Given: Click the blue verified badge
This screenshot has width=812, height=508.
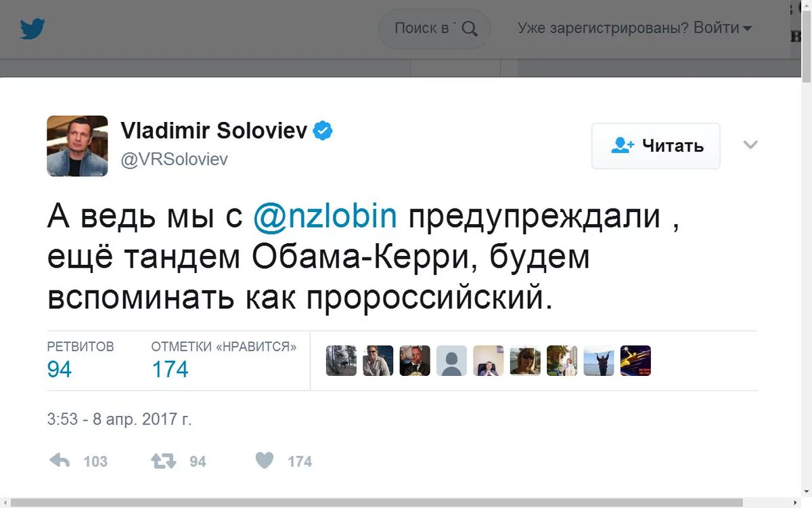Looking at the screenshot, I should tap(323, 131).
